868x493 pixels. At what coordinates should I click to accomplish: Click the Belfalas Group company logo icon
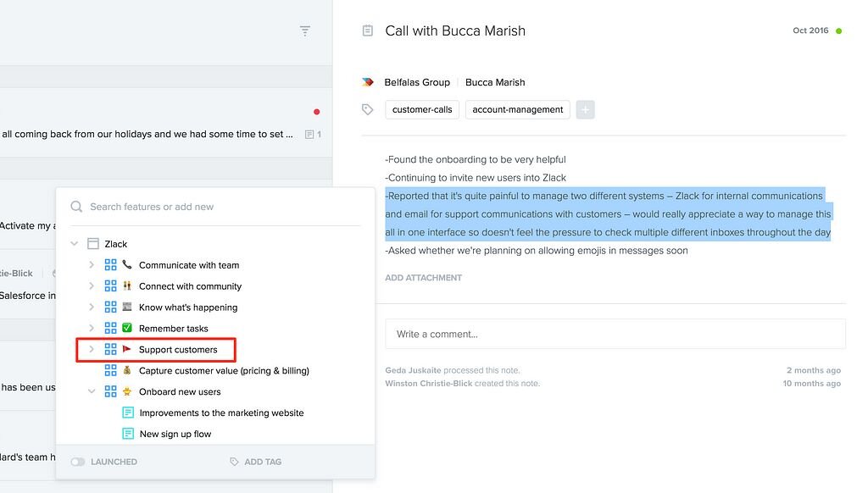point(368,81)
